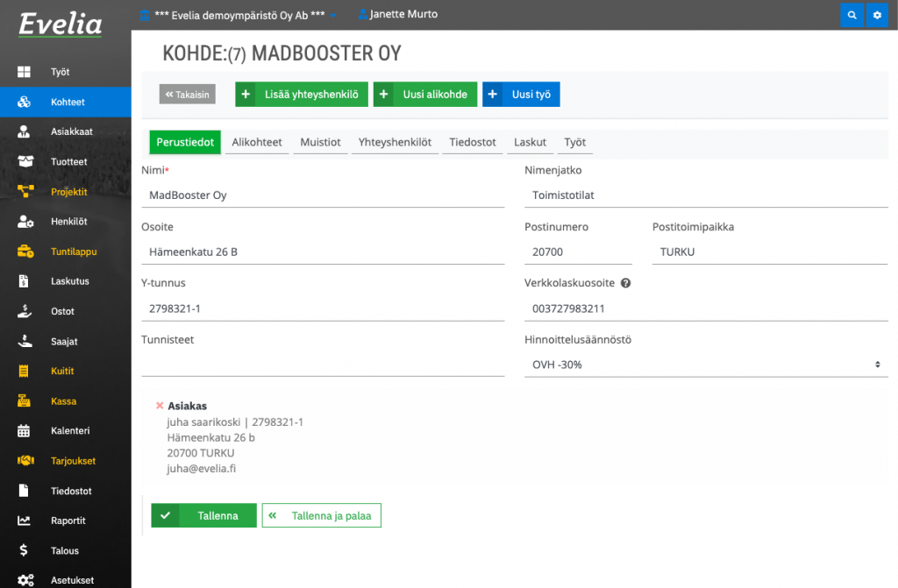The image size is (898, 588).
Task: Click the help icon next to Verkkolaskuosoite
Action: [x=626, y=283]
